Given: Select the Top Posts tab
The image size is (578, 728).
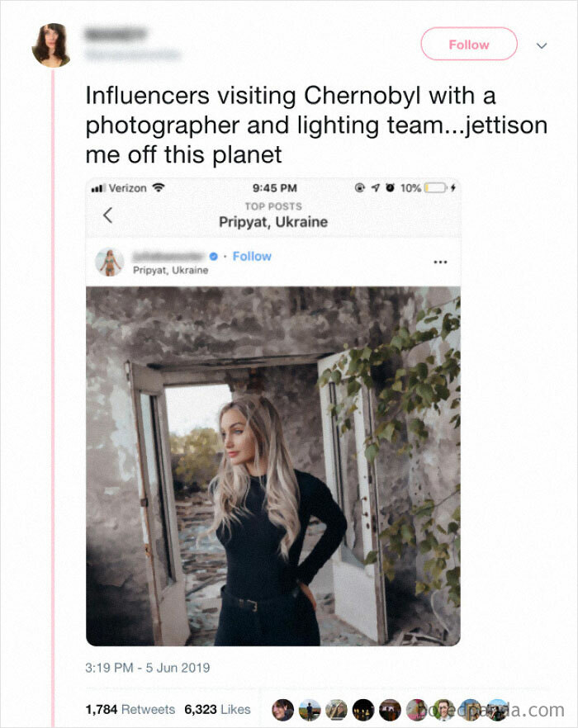Looking at the screenshot, I should click(x=272, y=206).
